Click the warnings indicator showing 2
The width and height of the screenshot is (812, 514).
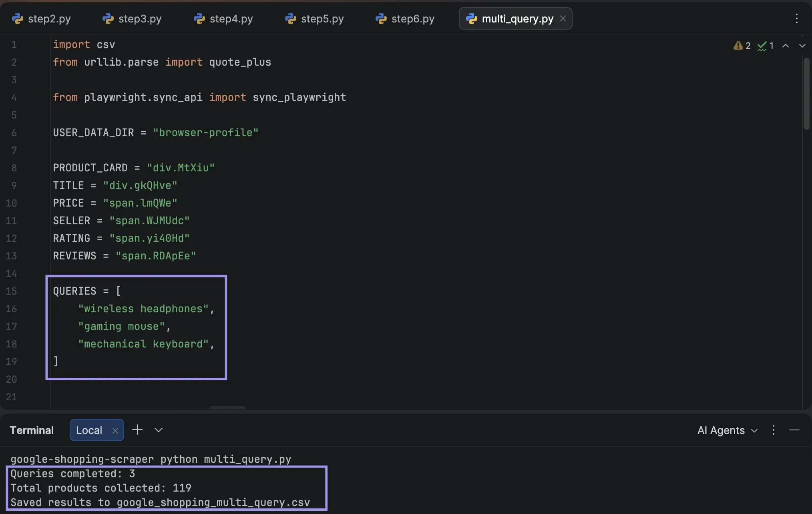pos(742,46)
